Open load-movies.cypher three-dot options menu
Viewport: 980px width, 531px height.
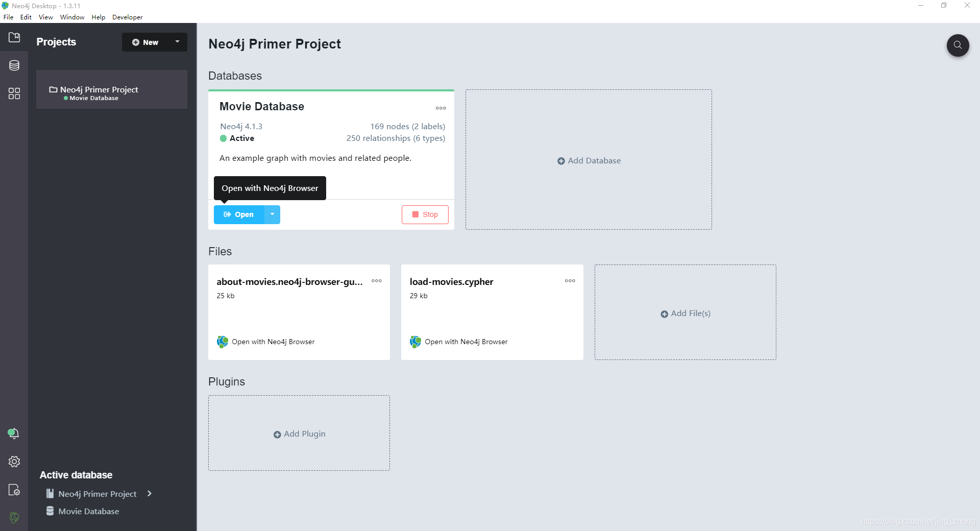tap(570, 281)
